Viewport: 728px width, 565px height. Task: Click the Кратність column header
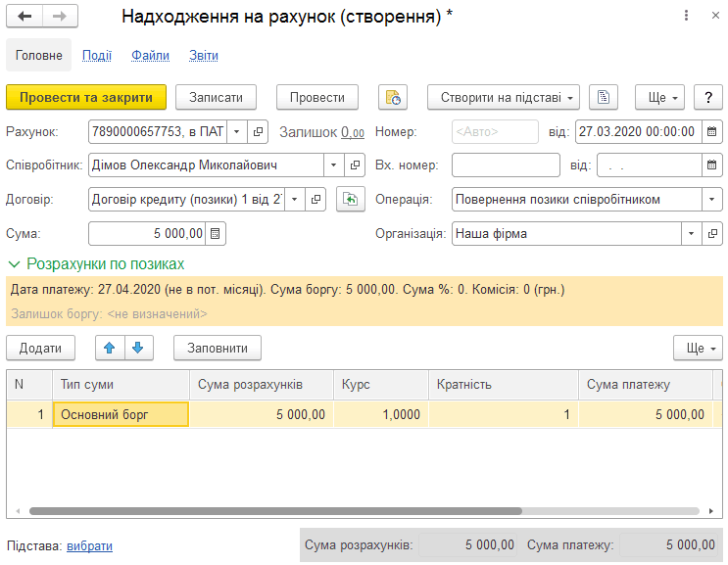click(x=504, y=385)
